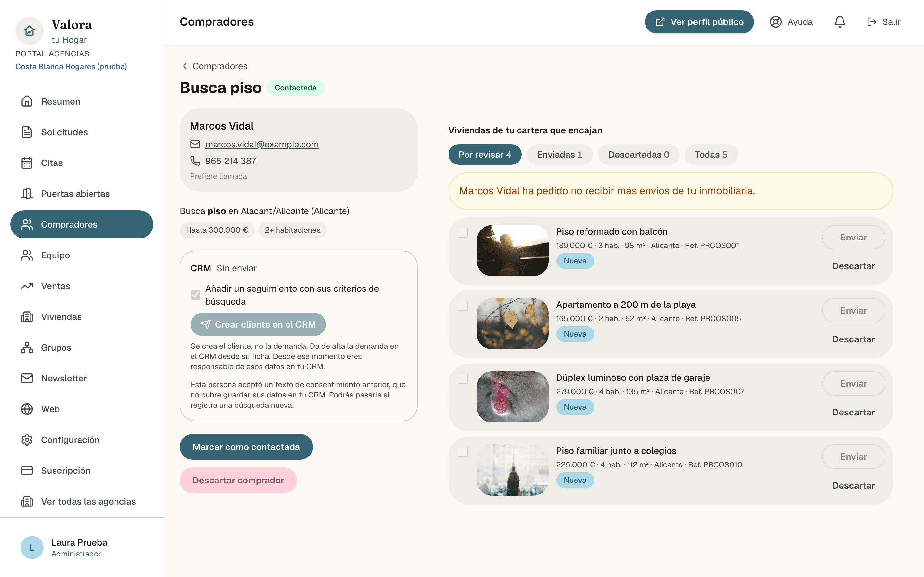Switch to the Descartadas tab
The height and width of the screenshot is (577, 924).
tap(638, 155)
